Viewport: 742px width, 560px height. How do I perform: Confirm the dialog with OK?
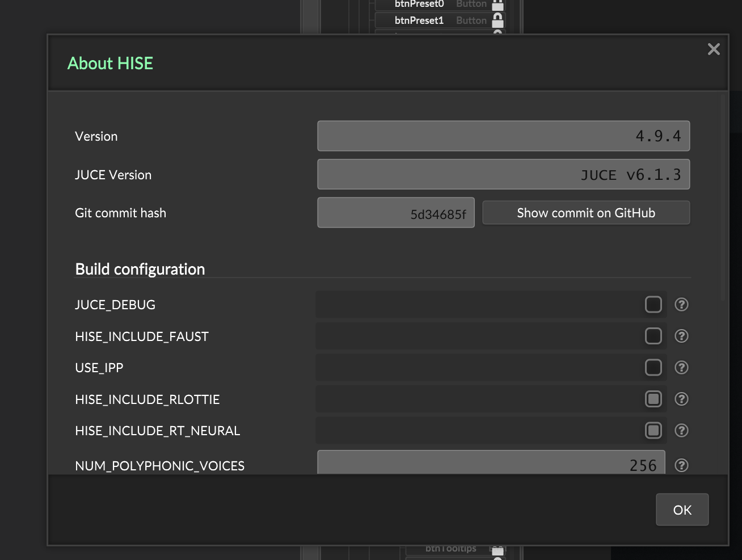coord(682,510)
